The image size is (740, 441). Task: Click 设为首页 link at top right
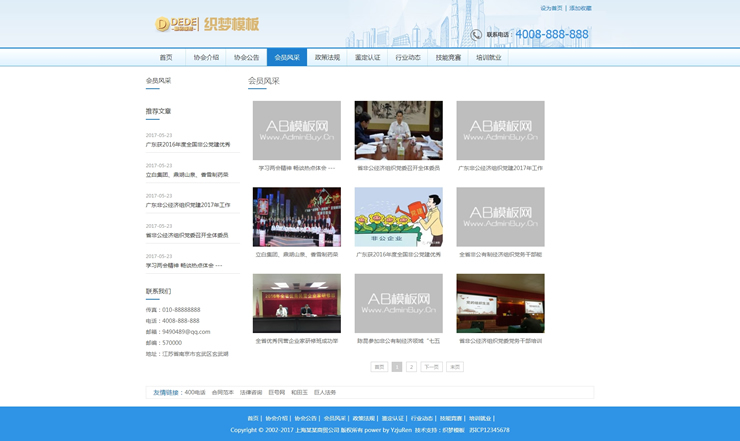point(551,8)
